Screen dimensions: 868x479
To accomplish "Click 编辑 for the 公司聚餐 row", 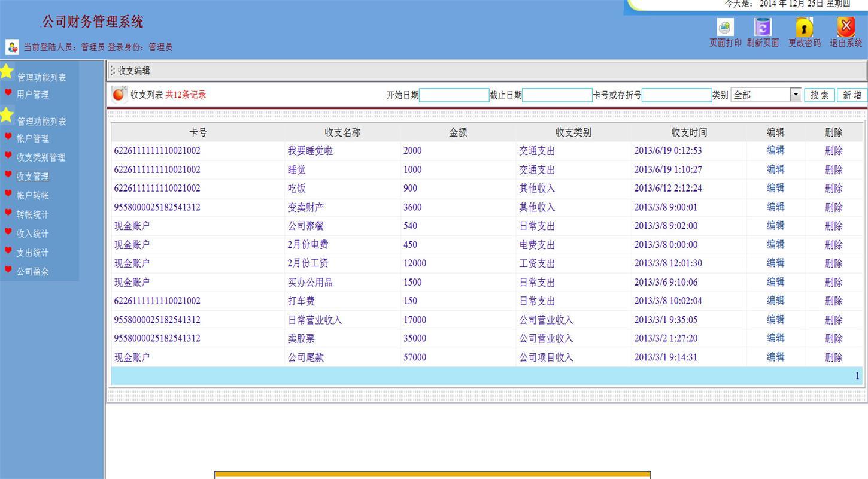I will point(776,226).
